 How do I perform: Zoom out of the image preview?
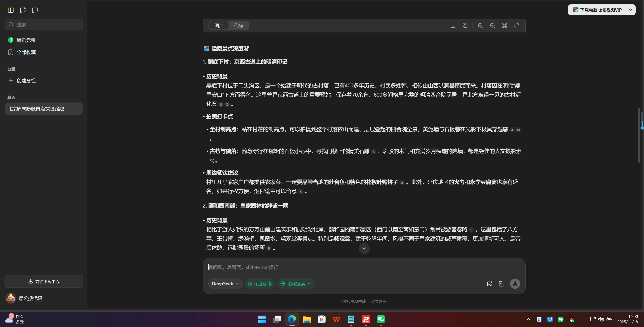(x=492, y=25)
